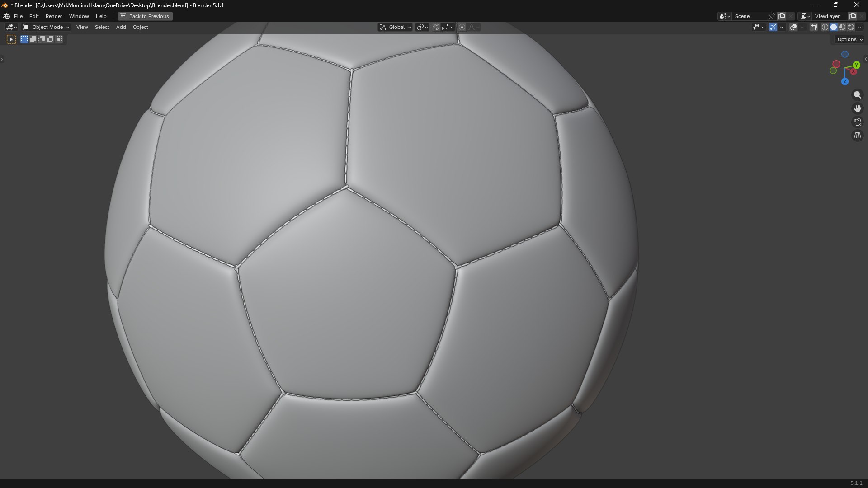Choose the Subtract Selection mode icon
This screenshot has width=868, height=488.
coord(42,40)
